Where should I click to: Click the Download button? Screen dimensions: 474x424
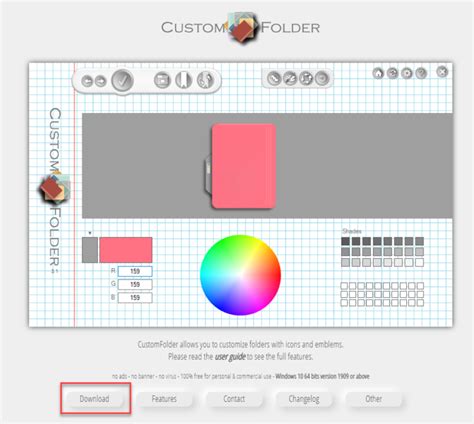point(94,399)
